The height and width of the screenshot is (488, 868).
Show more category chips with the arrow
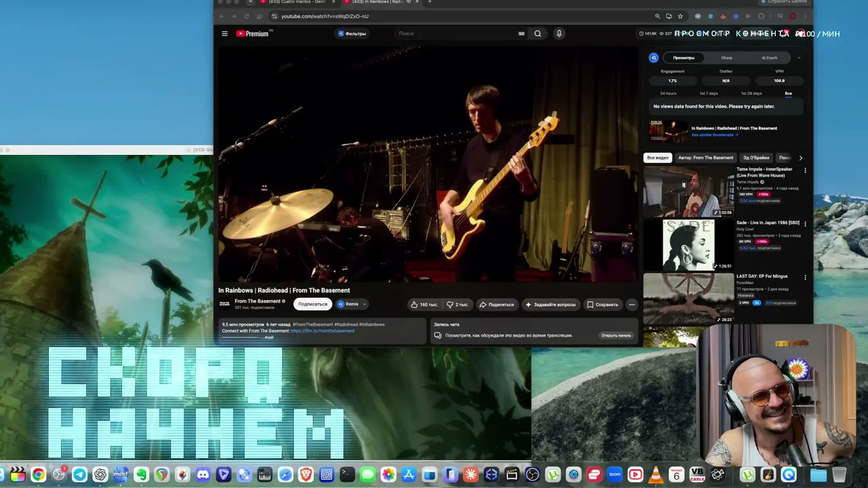(800, 158)
